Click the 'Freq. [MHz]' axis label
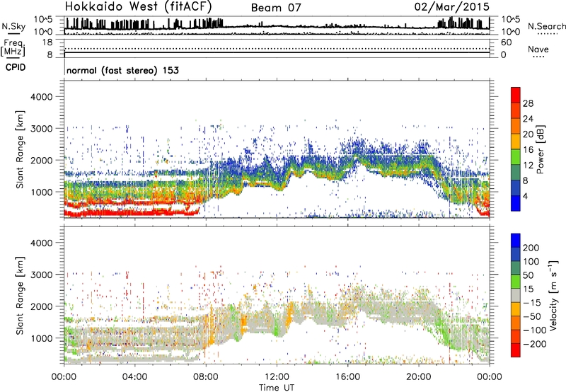 (13, 48)
